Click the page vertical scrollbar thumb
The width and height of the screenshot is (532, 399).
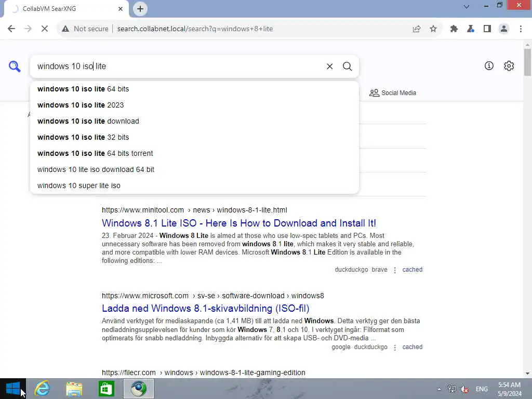pyautogui.click(x=527, y=62)
